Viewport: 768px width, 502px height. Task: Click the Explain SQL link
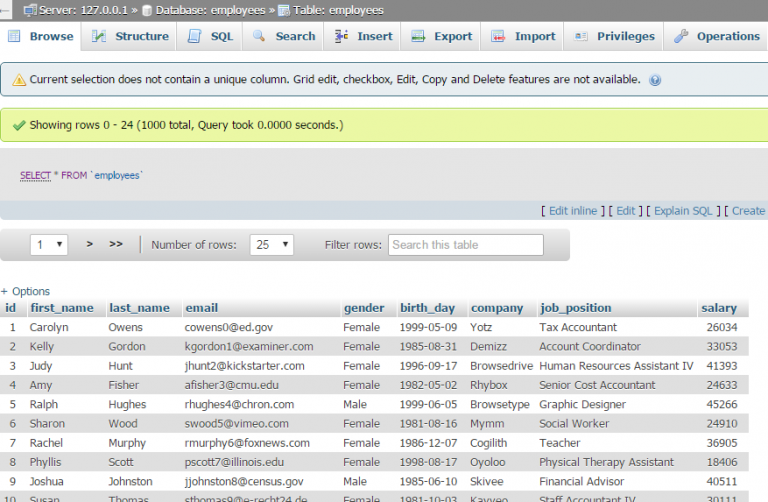(x=683, y=211)
